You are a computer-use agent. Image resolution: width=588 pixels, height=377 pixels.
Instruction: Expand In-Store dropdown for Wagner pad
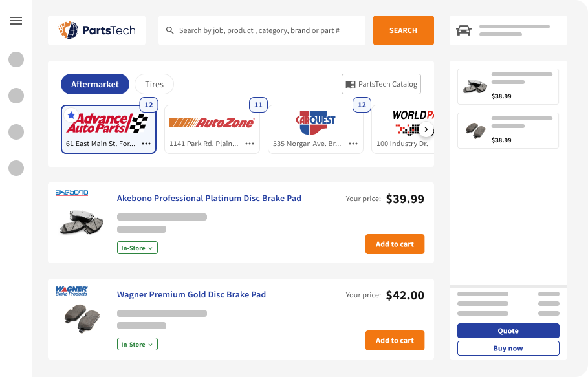pos(137,344)
